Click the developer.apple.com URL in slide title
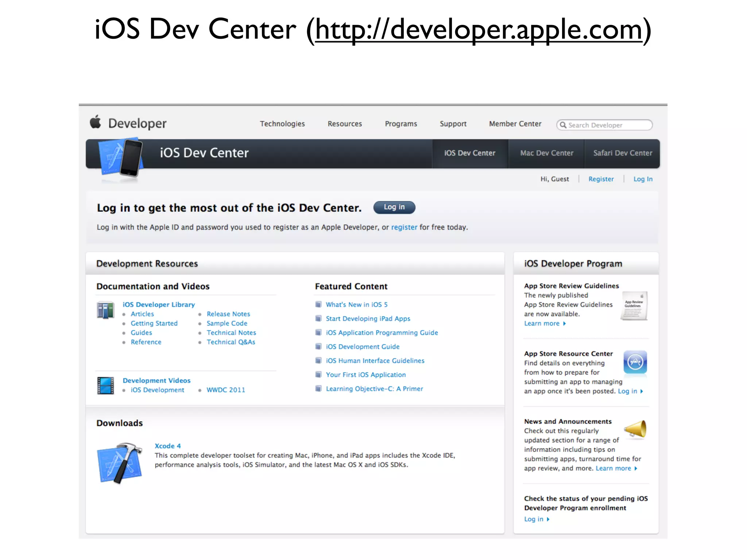 click(x=479, y=31)
